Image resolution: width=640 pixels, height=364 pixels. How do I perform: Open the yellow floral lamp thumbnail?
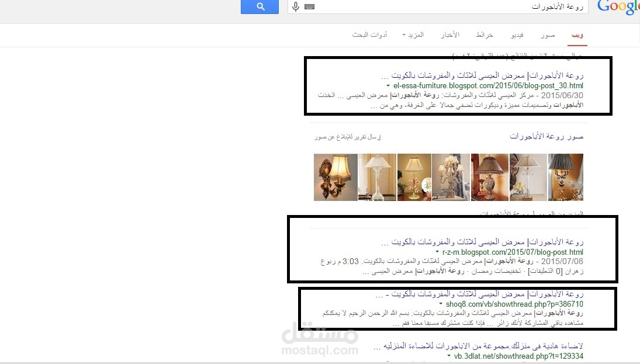(x=414, y=177)
